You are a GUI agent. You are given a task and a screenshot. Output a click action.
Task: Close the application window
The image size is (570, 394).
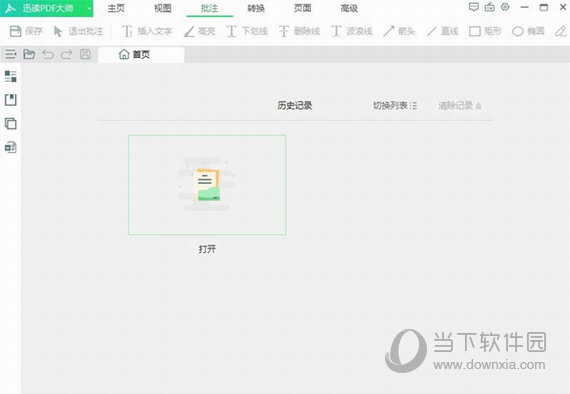point(563,7)
